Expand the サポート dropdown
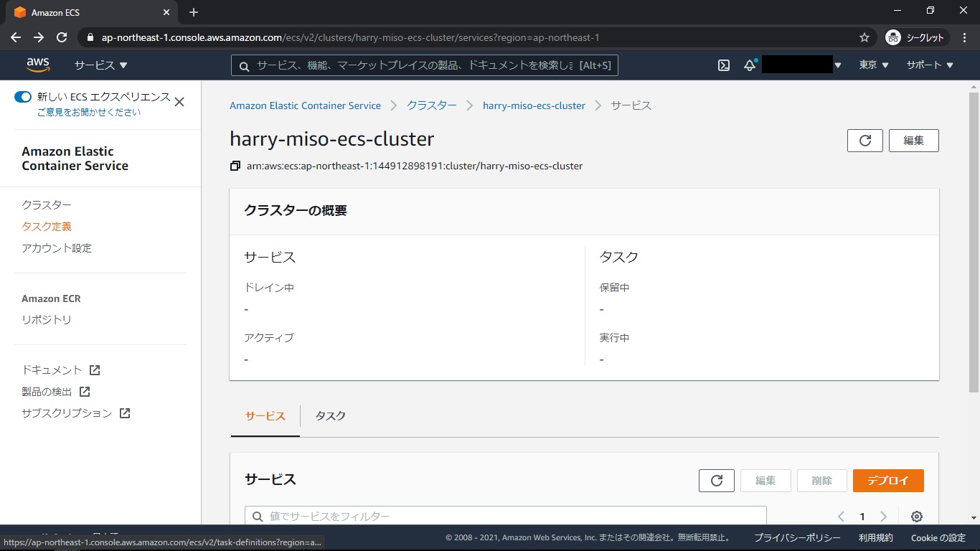The image size is (980, 551). coord(929,65)
